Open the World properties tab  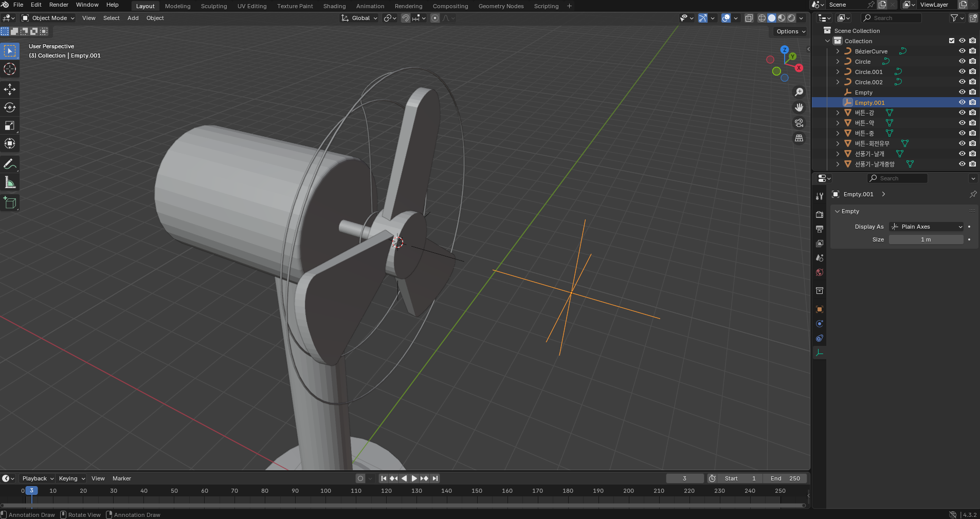(820, 272)
